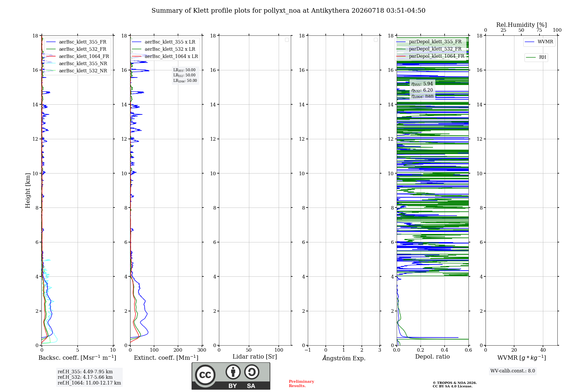
Task: Click the empty legend box in Ångström plot
Action: pyautogui.click(x=376, y=40)
